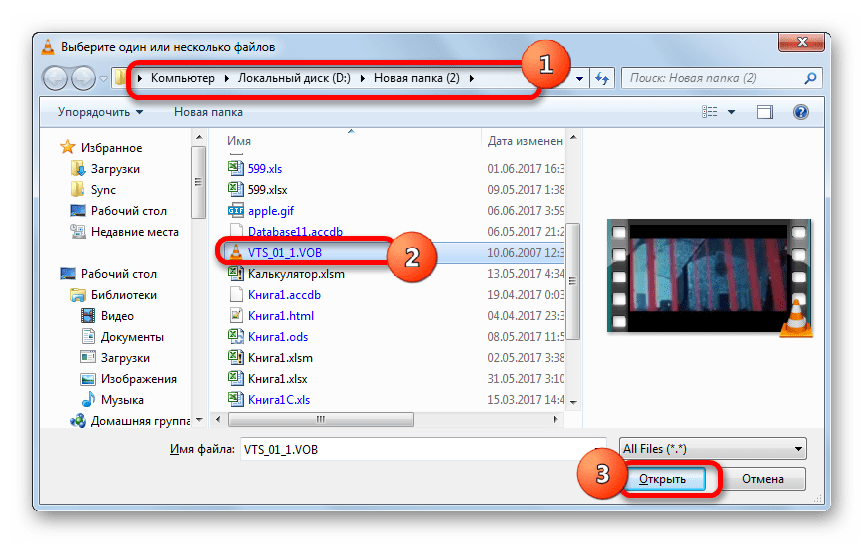Open the Упорядочить dropdown menu
This screenshot has height=544, width=864.
point(100,112)
